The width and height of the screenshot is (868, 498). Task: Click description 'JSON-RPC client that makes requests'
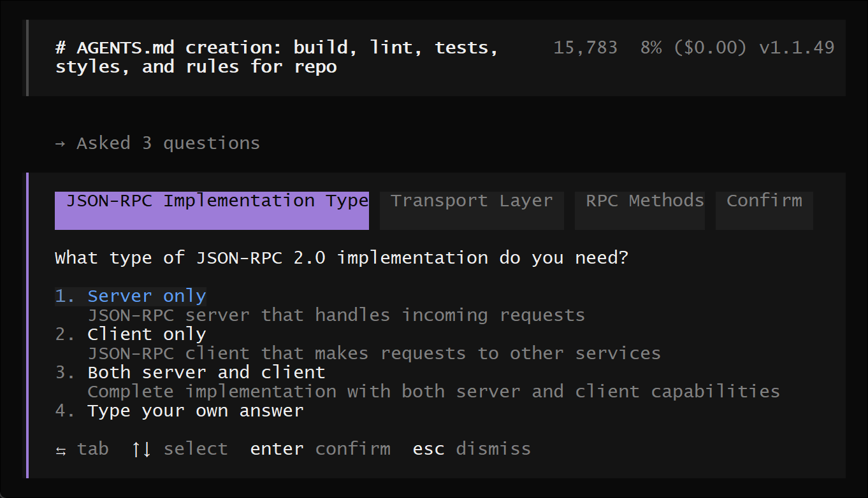pos(374,353)
